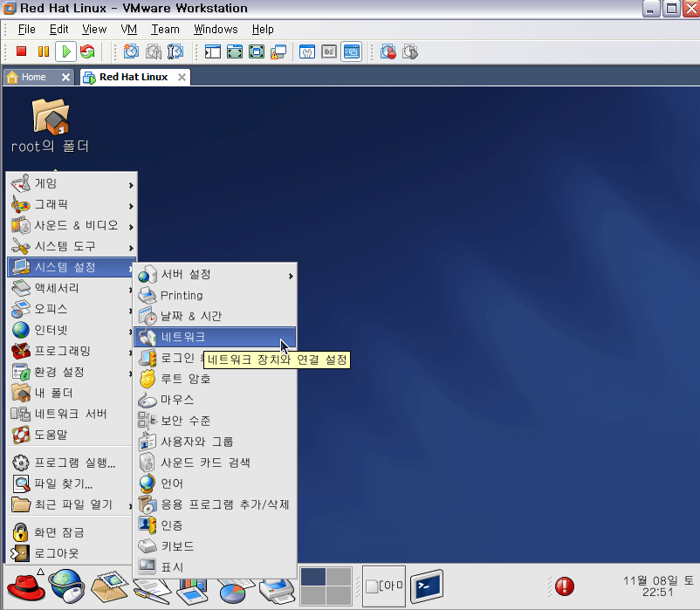
Task: Suspend the virtual machine with the pause icon
Action: pyautogui.click(x=44, y=51)
